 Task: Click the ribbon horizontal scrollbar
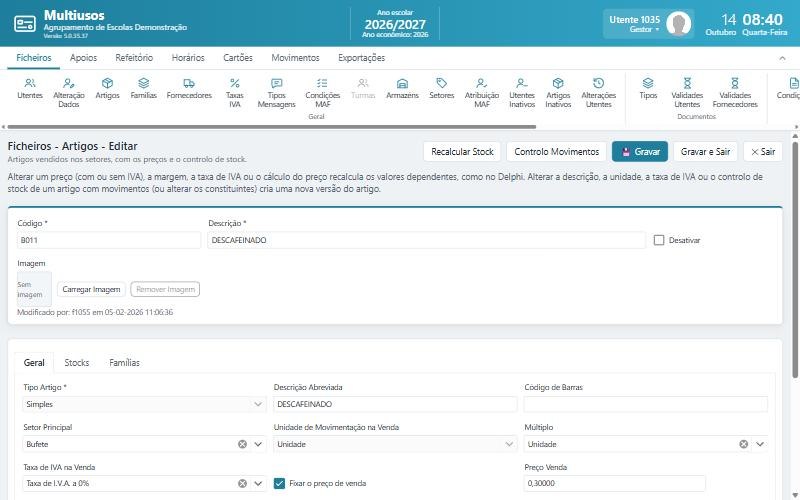click(271, 127)
